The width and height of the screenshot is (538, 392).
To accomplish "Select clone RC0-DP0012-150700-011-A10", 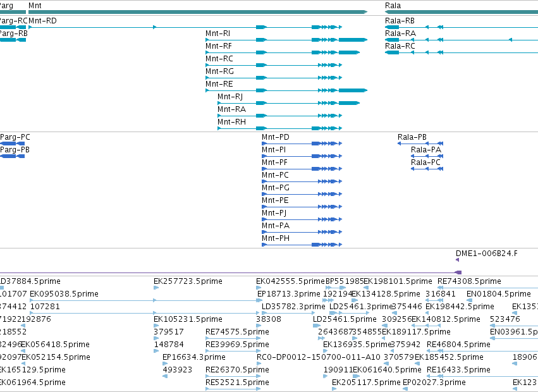I will coord(319,357).
